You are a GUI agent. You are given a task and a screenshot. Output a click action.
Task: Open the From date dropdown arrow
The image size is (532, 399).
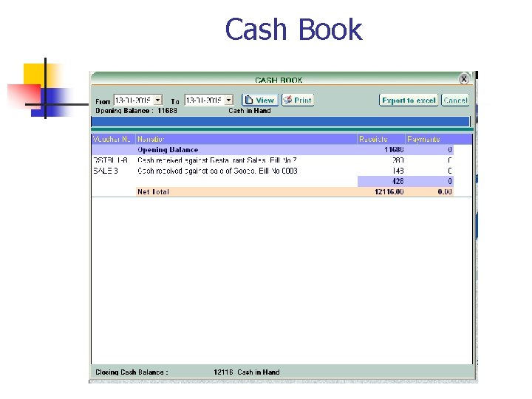[x=158, y=100]
